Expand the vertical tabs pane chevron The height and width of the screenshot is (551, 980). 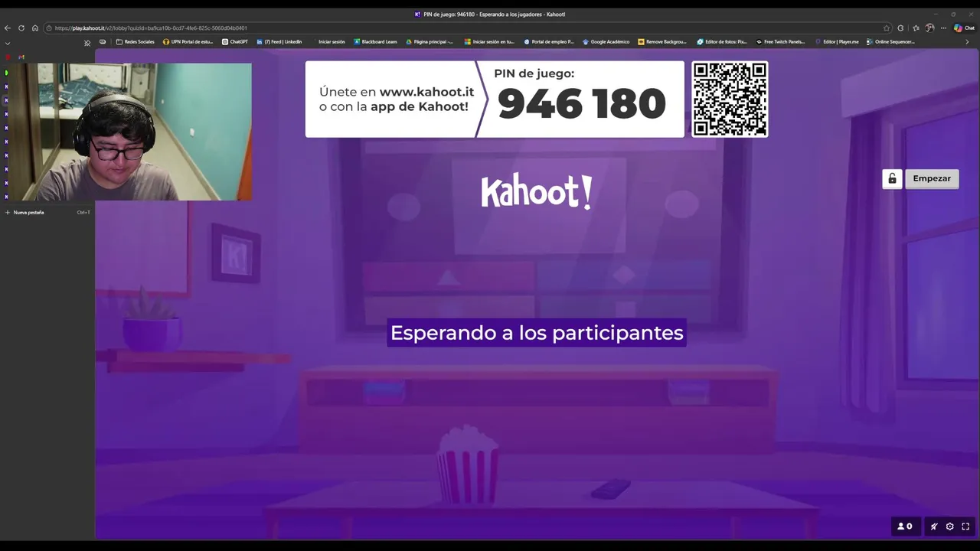[8, 43]
